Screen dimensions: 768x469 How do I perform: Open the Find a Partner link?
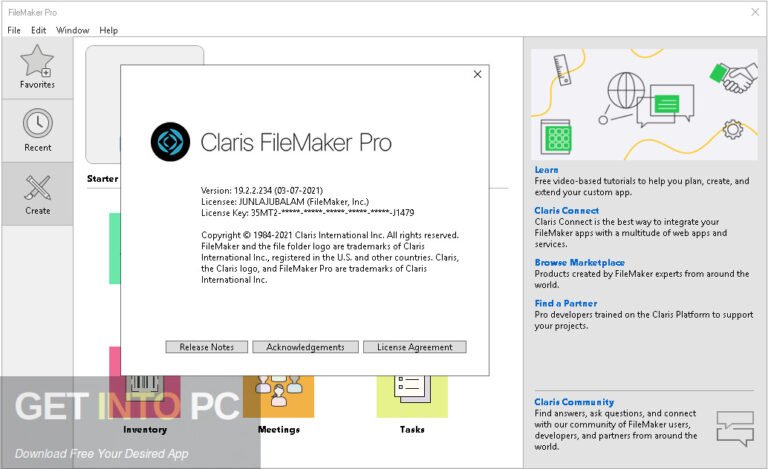click(x=566, y=304)
